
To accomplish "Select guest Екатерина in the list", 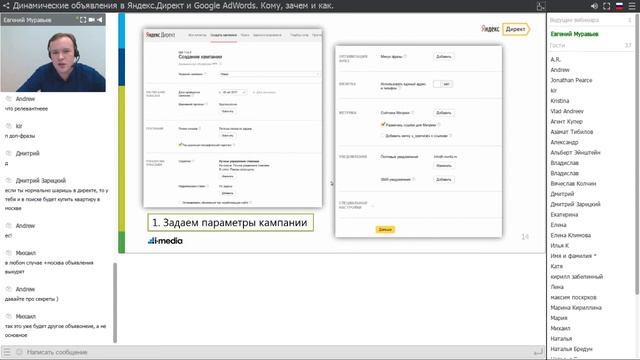I will [x=564, y=214].
